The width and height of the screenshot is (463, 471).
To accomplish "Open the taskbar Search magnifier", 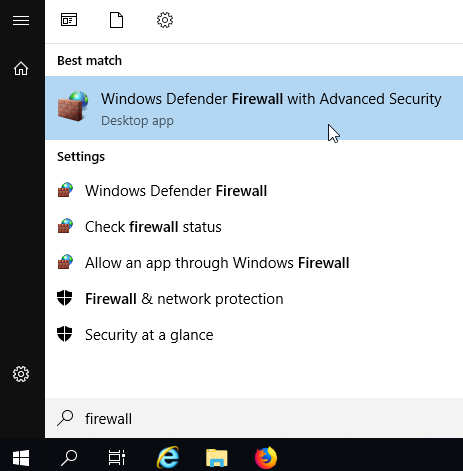I will (x=69, y=458).
